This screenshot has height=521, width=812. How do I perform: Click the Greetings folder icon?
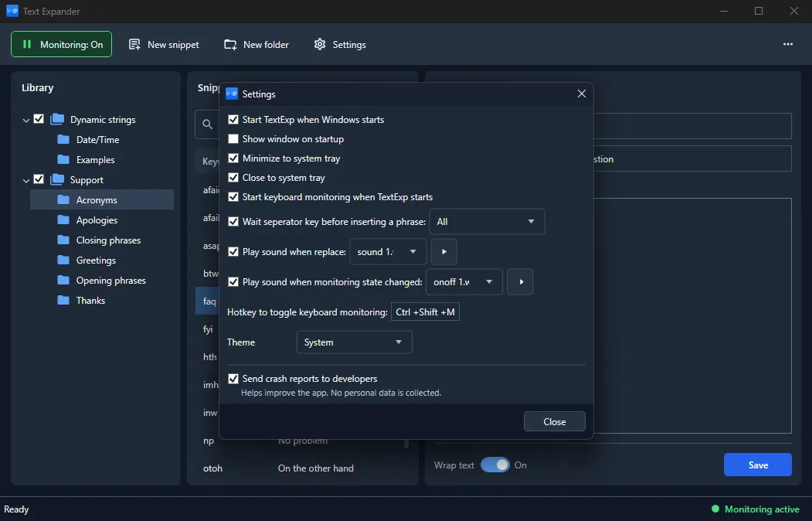[x=63, y=260]
